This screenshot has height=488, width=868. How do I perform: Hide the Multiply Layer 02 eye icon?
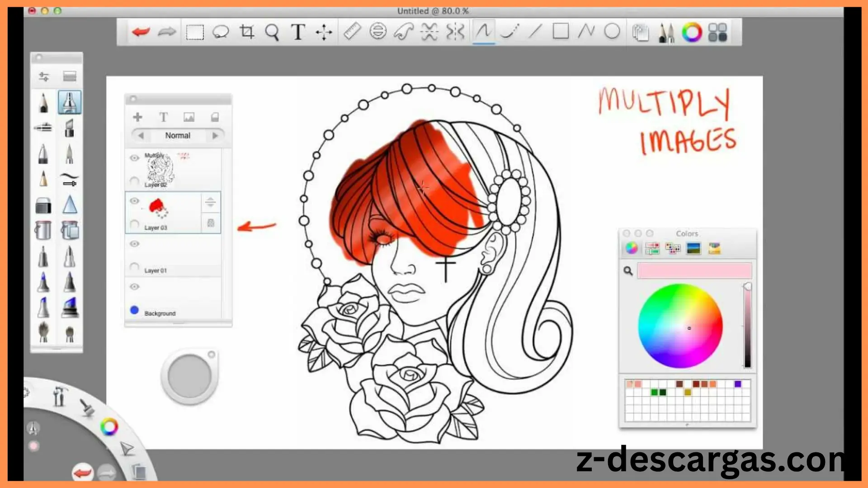(x=134, y=158)
